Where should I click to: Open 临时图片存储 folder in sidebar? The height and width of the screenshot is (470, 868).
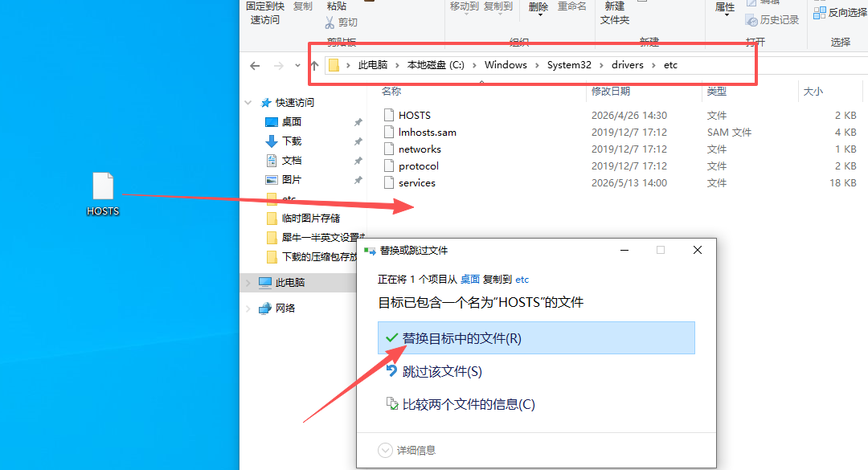pyautogui.click(x=310, y=218)
